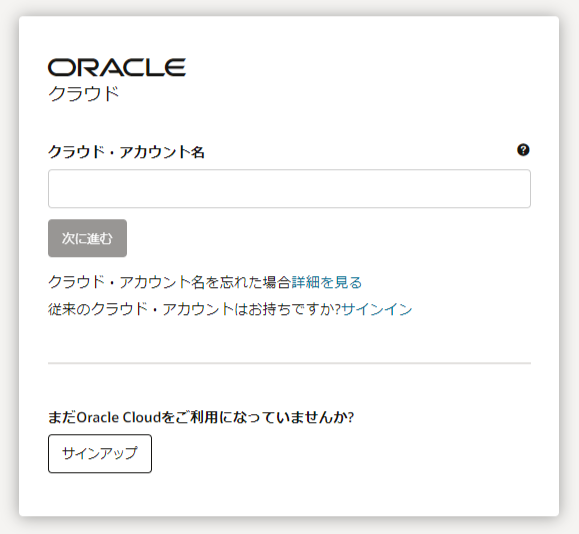
Task: Click the horizontal divider line above sign-up section
Action: 289,363
